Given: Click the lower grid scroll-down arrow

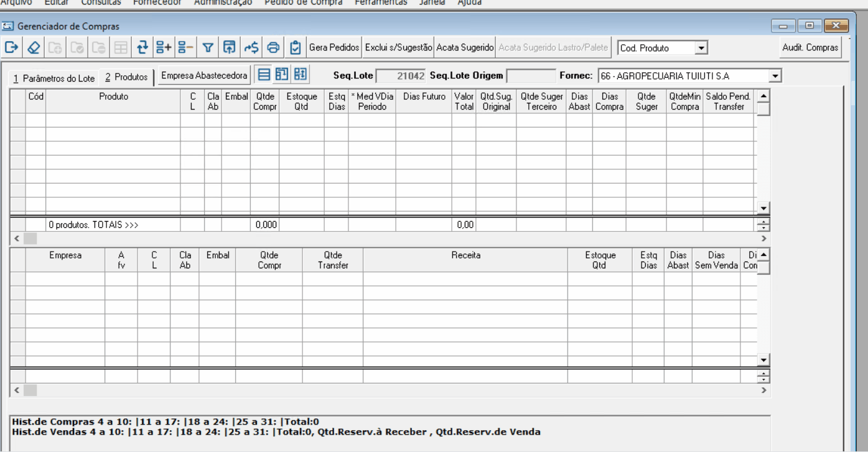Looking at the screenshot, I should 763,360.
